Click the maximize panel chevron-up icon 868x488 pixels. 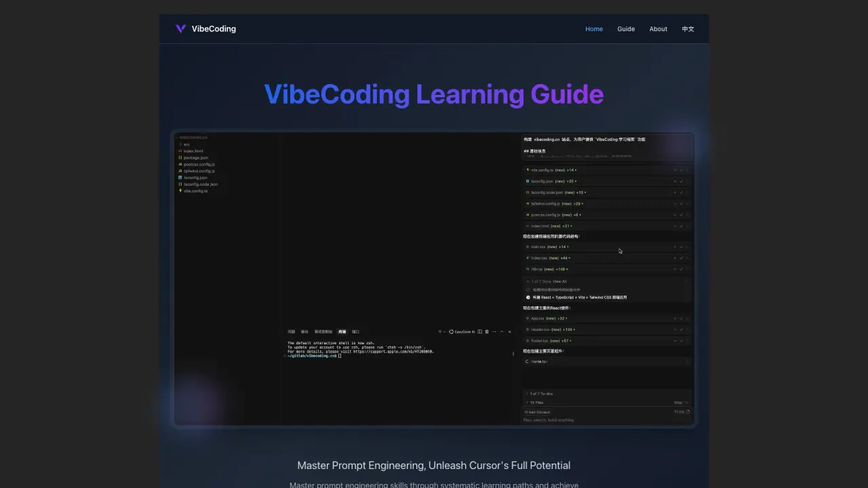pyautogui.click(x=502, y=332)
